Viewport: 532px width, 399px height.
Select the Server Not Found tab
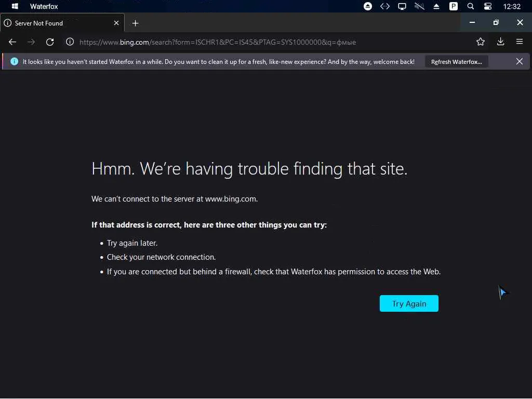(x=62, y=23)
